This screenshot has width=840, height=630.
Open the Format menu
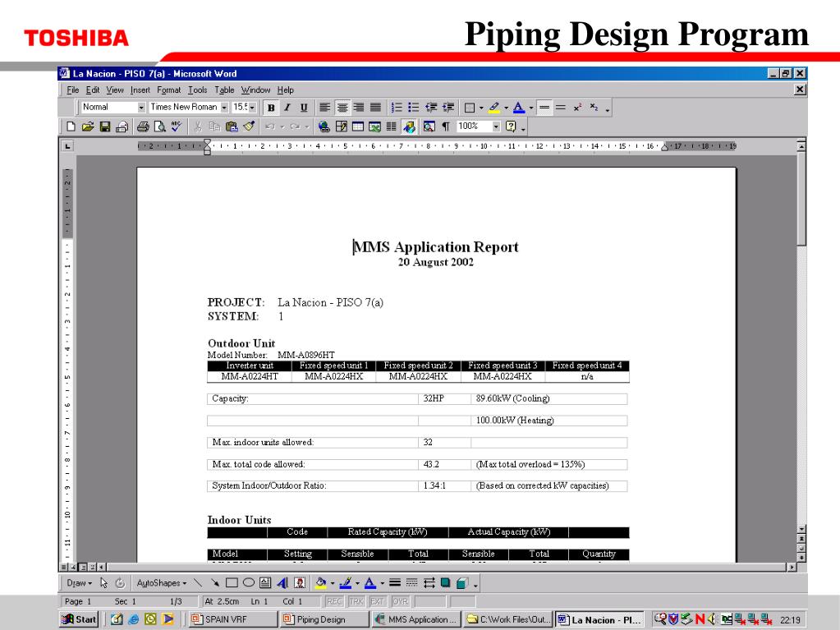[169, 90]
